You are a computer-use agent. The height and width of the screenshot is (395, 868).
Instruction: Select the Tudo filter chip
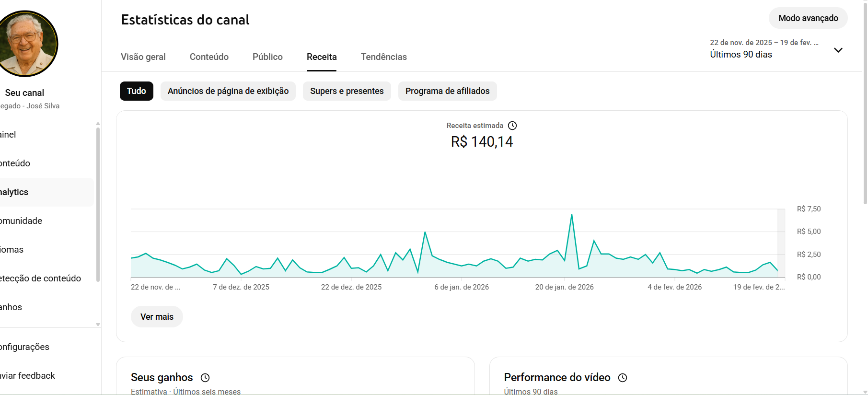(137, 91)
